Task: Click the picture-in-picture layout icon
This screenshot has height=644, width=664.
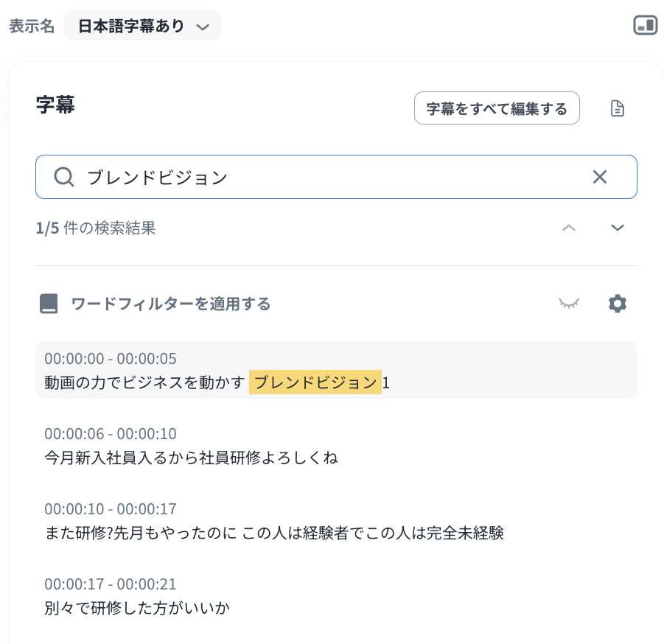Action: click(x=645, y=26)
